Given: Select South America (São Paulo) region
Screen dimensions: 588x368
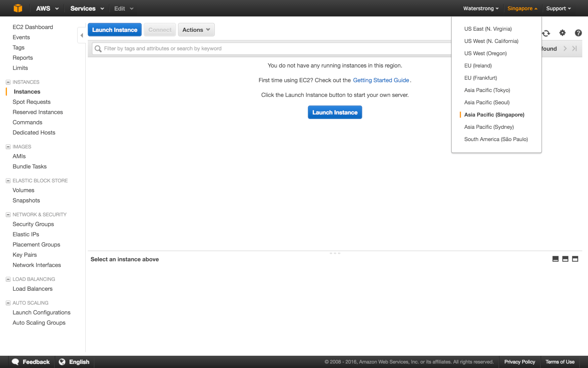Looking at the screenshot, I should click(496, 139).
